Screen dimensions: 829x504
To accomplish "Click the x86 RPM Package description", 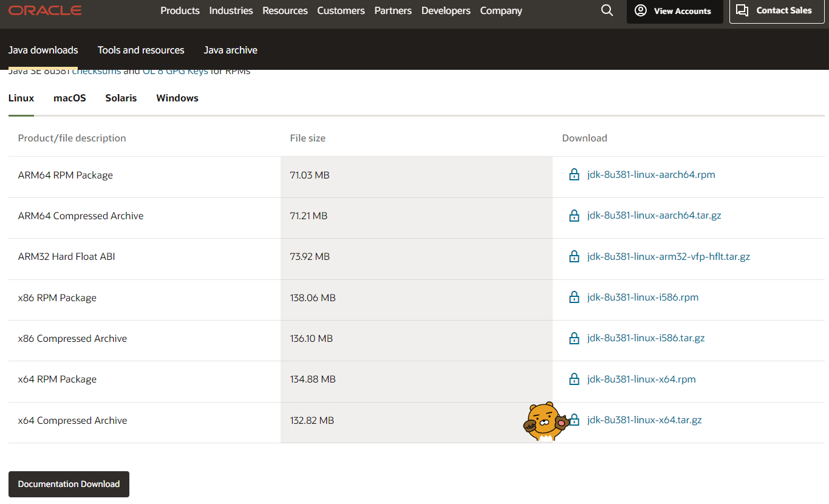I will [57, 298].
